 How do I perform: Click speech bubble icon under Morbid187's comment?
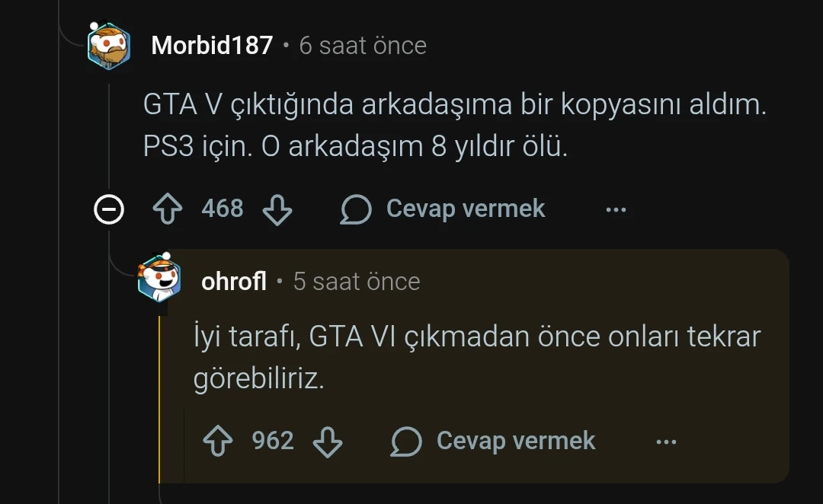(356, 209)
